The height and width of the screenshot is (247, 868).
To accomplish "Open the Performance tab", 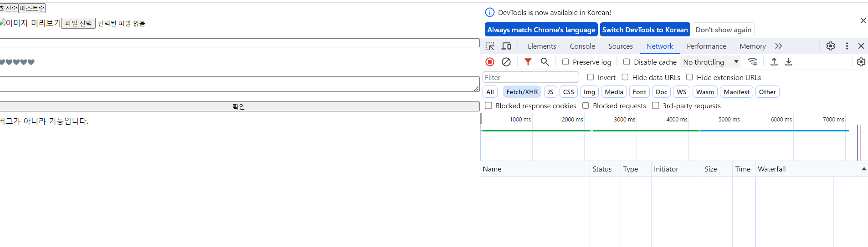I will (x=706, y=46).
